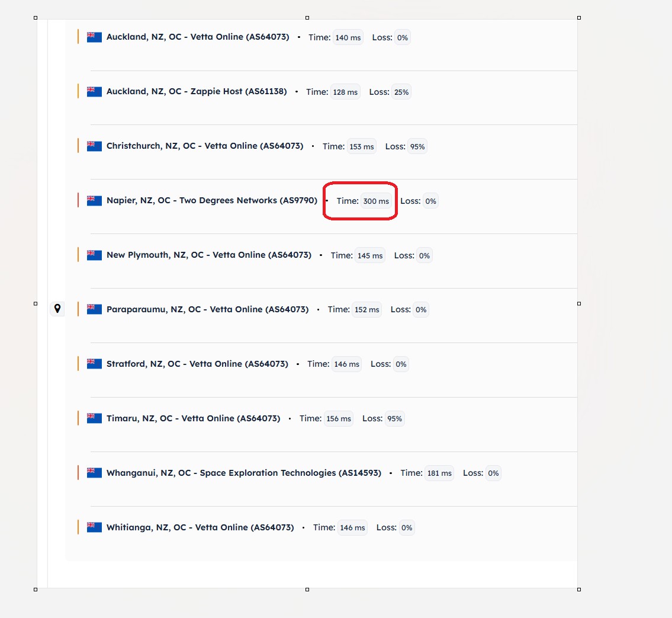Viewport: 672px width, 618px height.
Task: Click the 128 ms time badge
Action: point(345,92)
